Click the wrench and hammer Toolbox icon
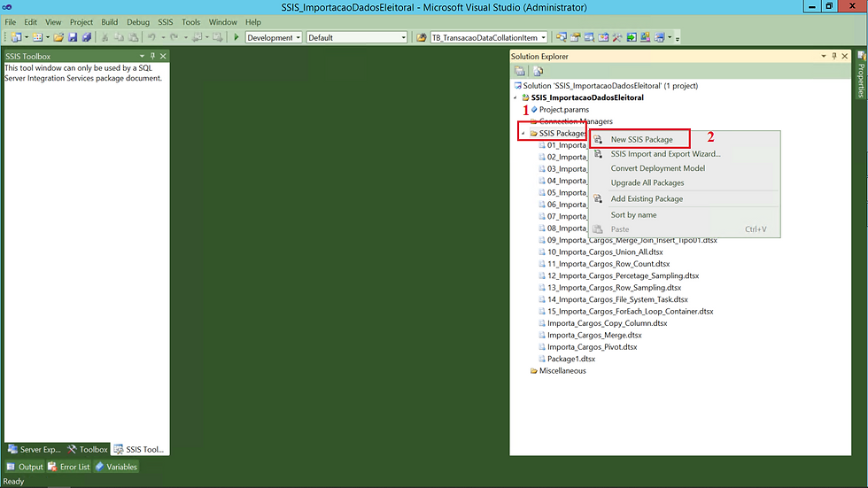This screenshot has width=868, height=488. (617, 37)
